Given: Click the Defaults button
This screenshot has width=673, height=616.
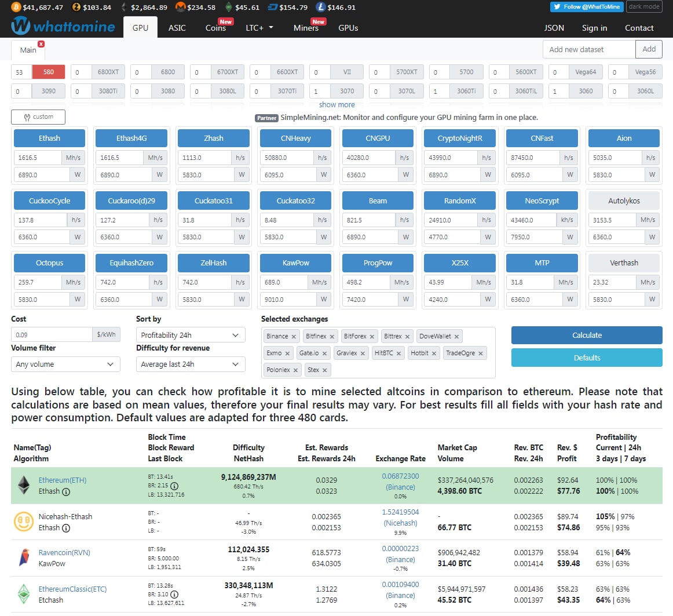Looking at the screenshot, I should 587,358.
